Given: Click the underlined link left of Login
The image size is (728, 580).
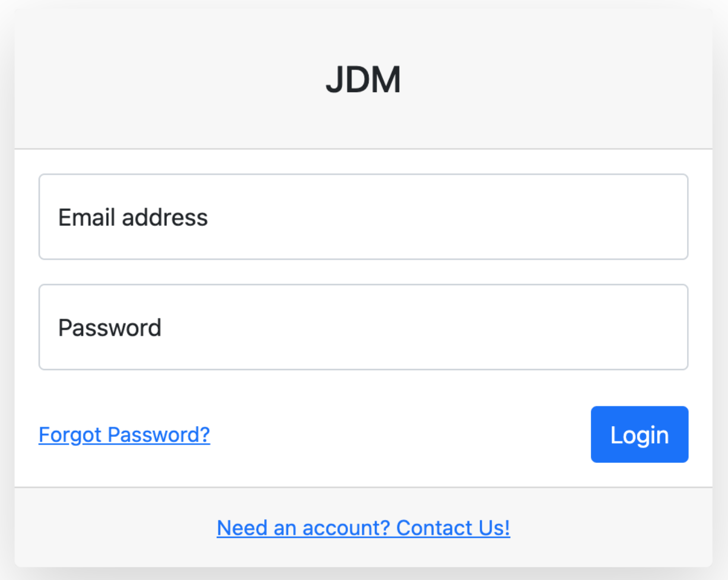Looking at the screenshot, I should point(124,435).
